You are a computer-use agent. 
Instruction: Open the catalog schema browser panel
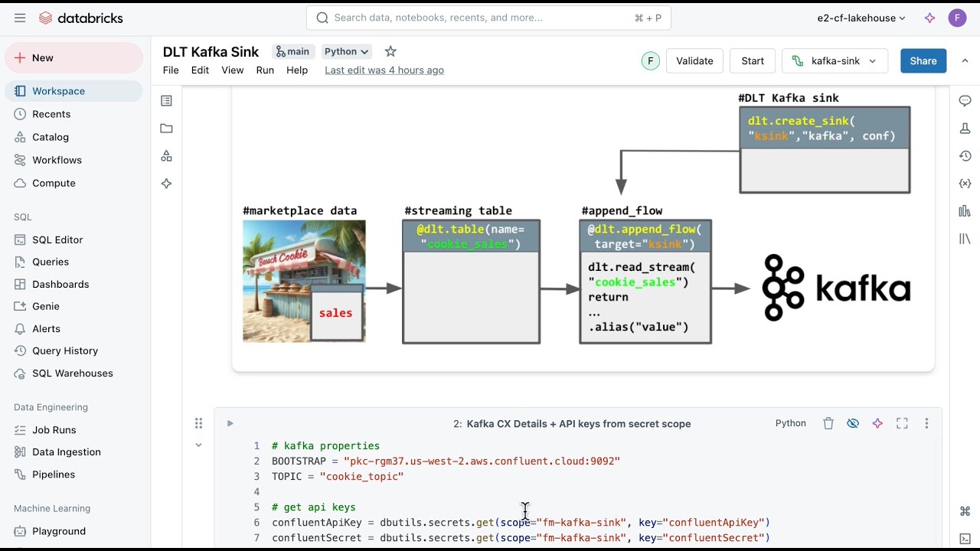tap(166, 156)
